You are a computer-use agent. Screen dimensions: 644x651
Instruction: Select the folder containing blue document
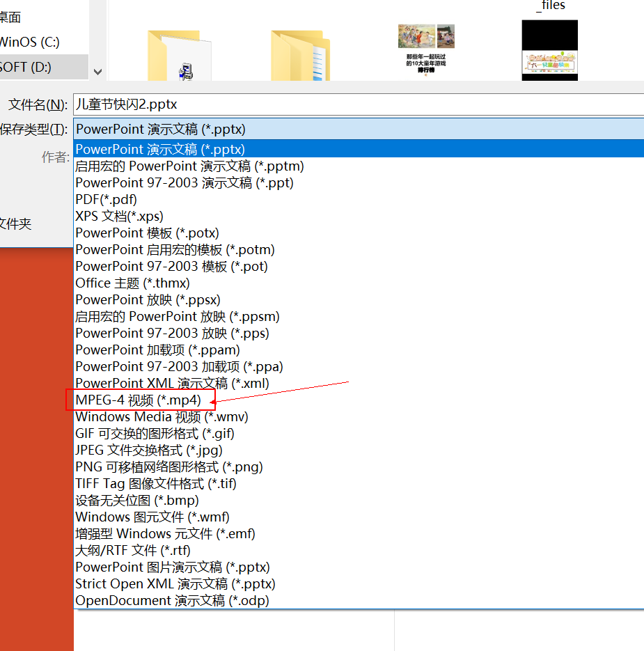click(301, 55)
